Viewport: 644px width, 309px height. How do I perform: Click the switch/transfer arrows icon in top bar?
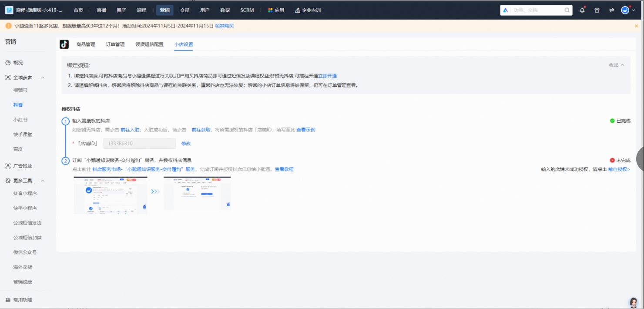point(611,10)
